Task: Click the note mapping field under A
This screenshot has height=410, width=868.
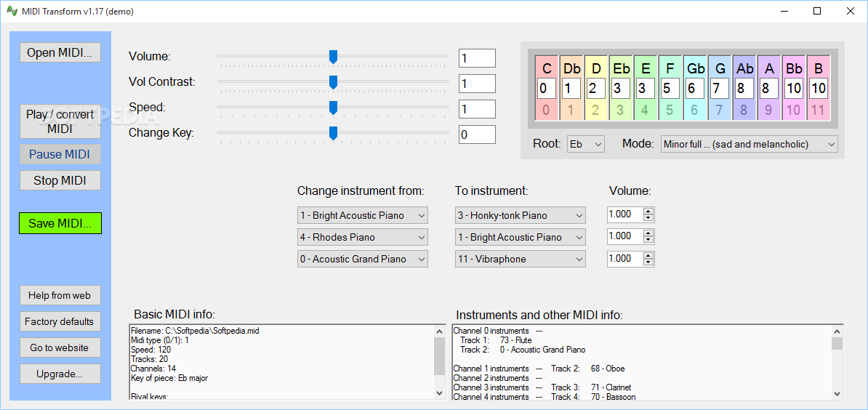Action: (x=769, y=88)
